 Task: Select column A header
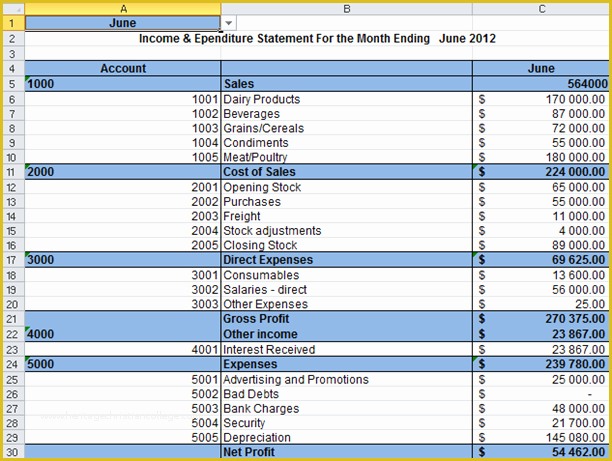(x=123, y=9)
